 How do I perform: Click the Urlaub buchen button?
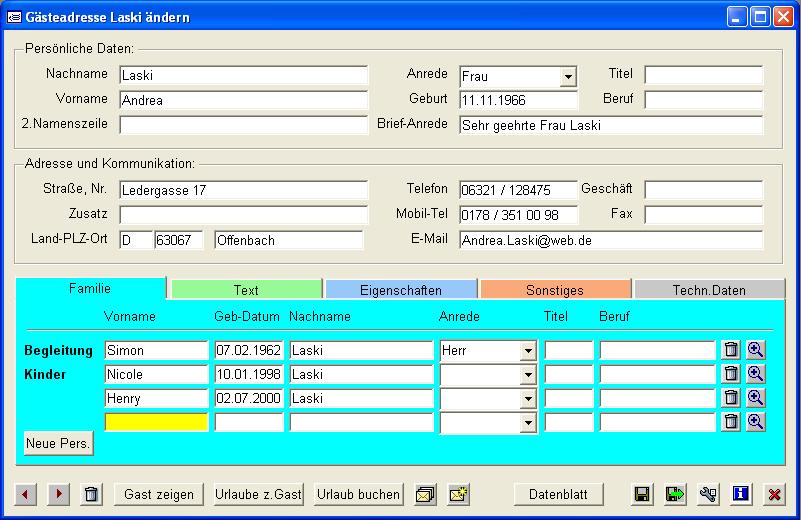pos(358,494)
